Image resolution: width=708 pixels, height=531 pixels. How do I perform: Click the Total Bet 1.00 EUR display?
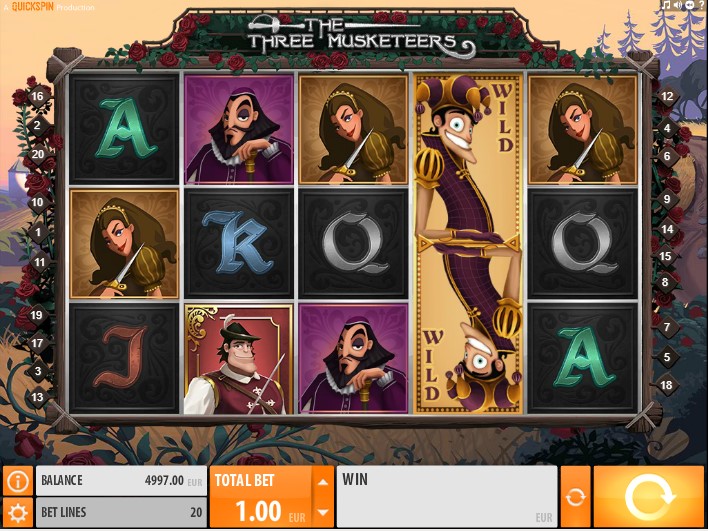pyautogui.click(x=262, y=497)
